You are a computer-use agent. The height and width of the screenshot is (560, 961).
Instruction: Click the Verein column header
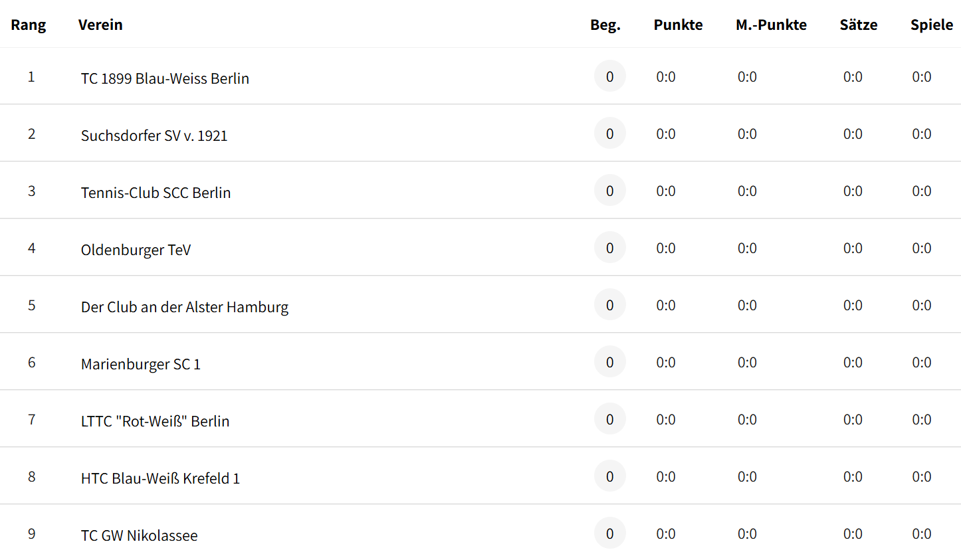point(100,25)
